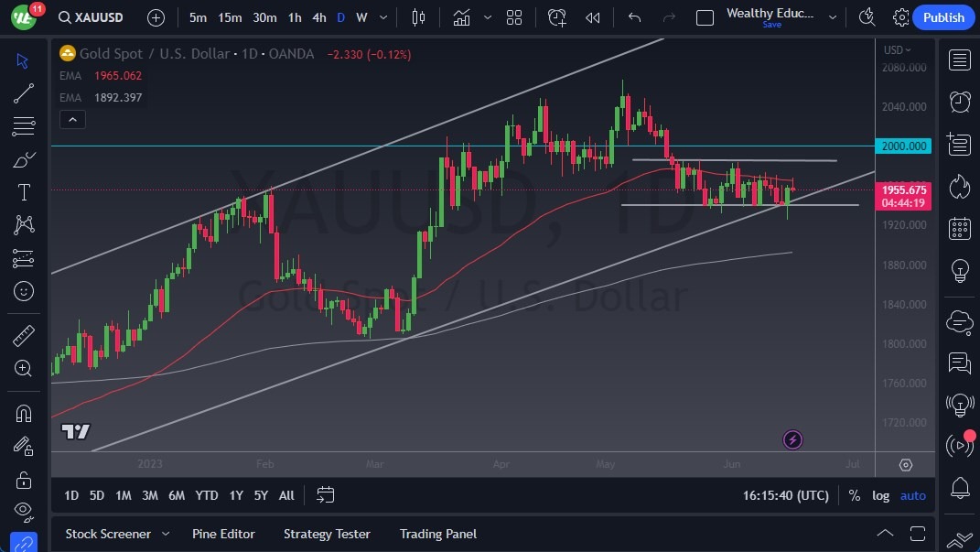The width and height of the screenshot is (980, 552).
Task: Switch to the 1h timeframe
Action: coord(295,17)
